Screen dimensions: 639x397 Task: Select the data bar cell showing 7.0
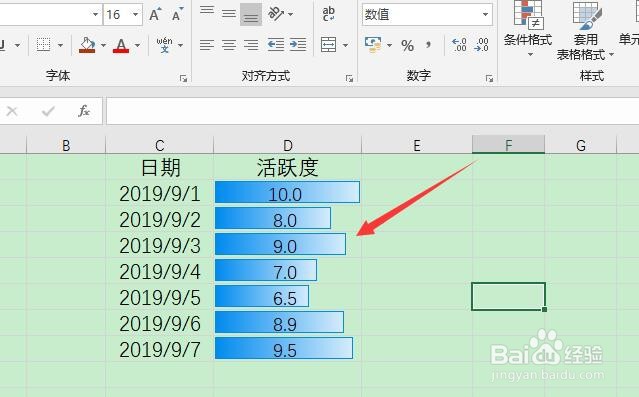(287, 271)
